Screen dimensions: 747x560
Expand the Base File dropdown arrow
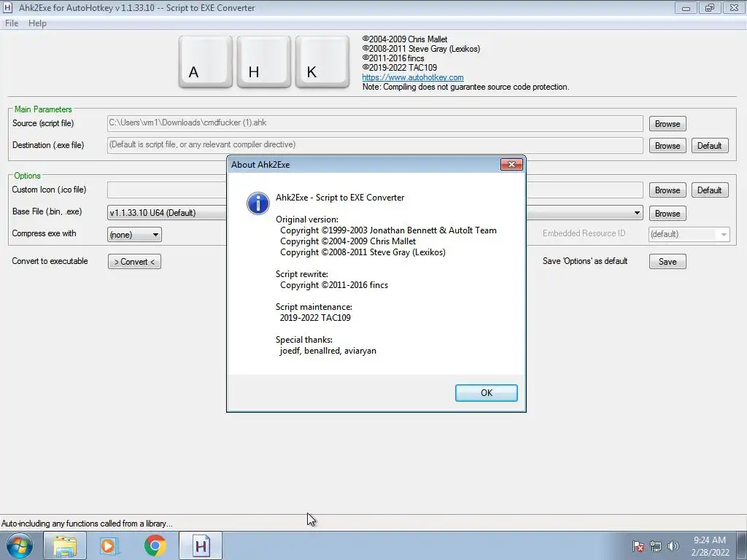pyautogui.click(x=637, y=213)
